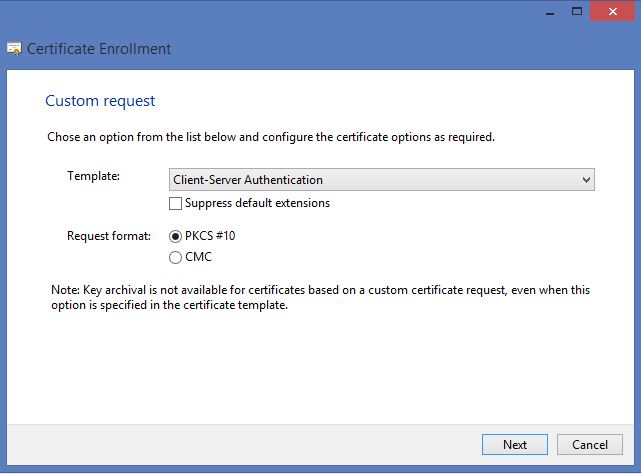Click the Certificate Enrollment title text
Viewport: 641px width, 474px height.
(99, 49)
